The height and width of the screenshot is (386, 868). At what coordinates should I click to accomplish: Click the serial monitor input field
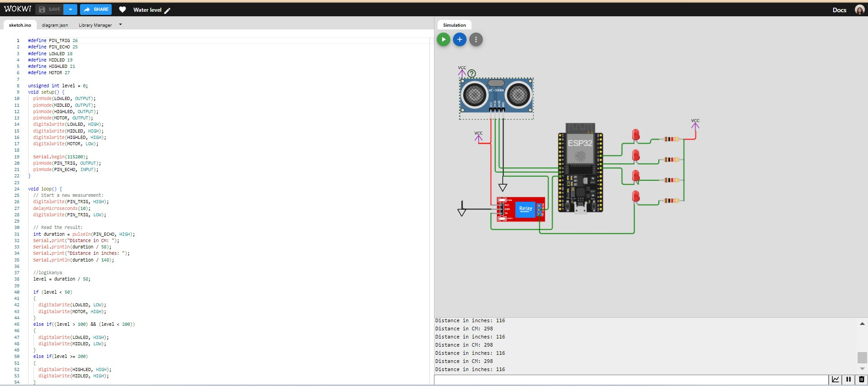click(631, 380)
